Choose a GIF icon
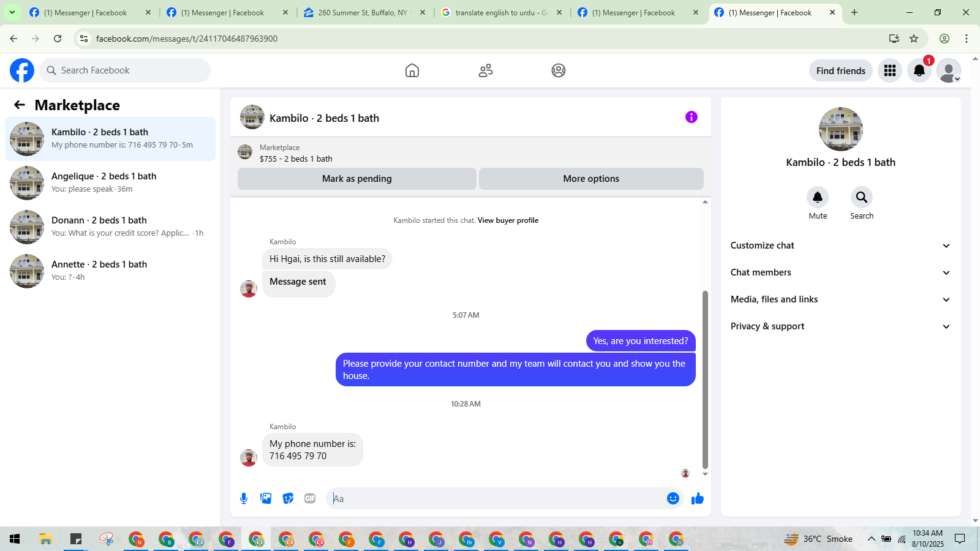The image size is (980, 551). pos(310,498)
